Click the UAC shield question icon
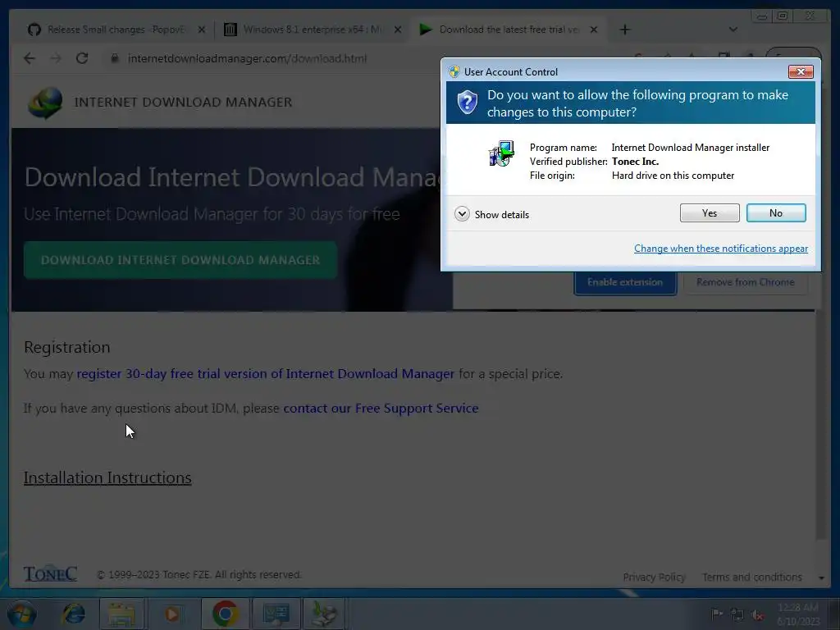This screenshot has width=840, height=630. click(x=467, y=101)
